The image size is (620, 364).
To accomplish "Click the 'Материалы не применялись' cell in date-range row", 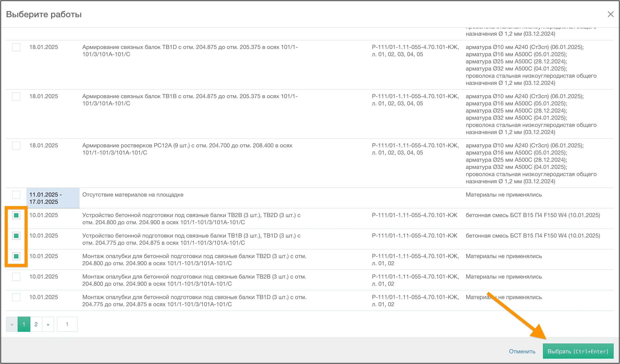I will pos(503,195).
